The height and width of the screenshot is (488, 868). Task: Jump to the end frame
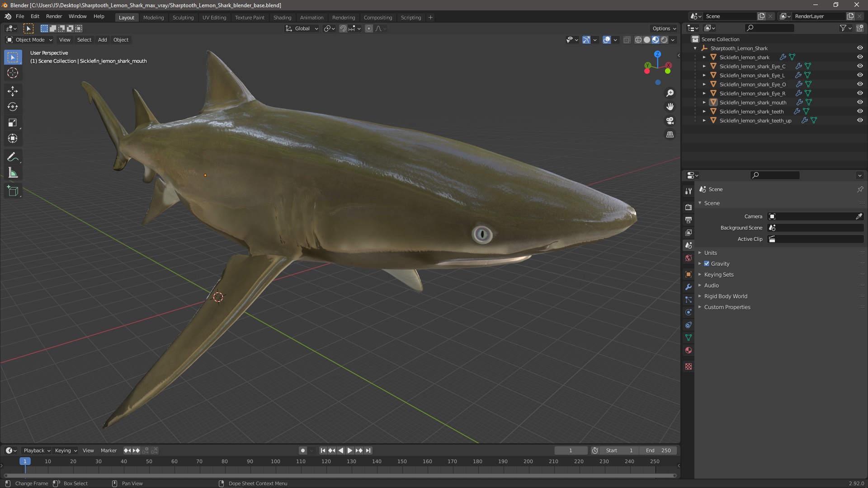(x=368, y=450)
